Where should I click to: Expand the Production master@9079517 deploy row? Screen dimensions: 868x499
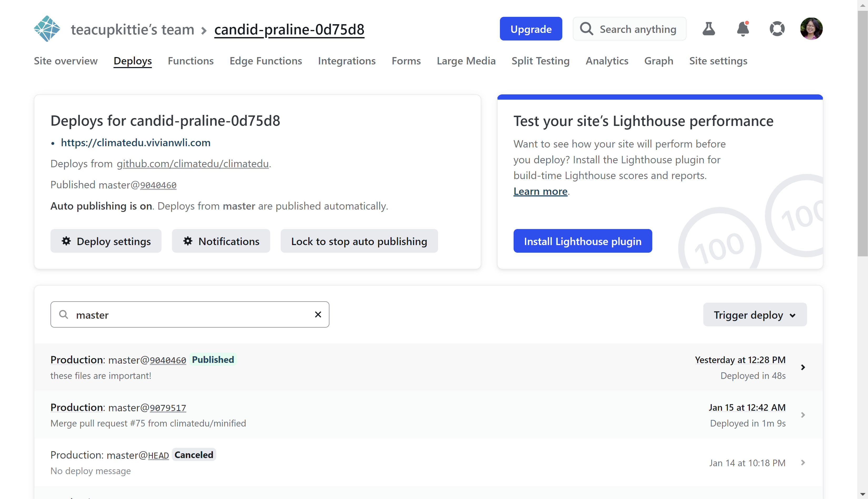point(803,415)
